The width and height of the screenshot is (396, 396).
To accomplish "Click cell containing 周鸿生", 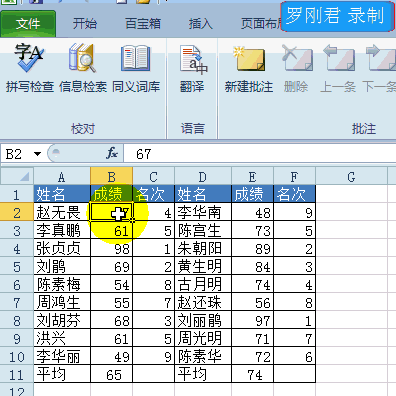I will click(62, 302).
